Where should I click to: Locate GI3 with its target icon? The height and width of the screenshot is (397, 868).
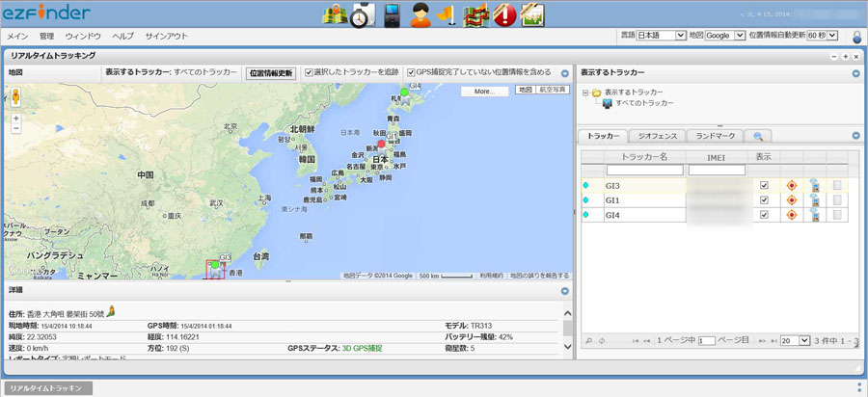tap(791, 186)
